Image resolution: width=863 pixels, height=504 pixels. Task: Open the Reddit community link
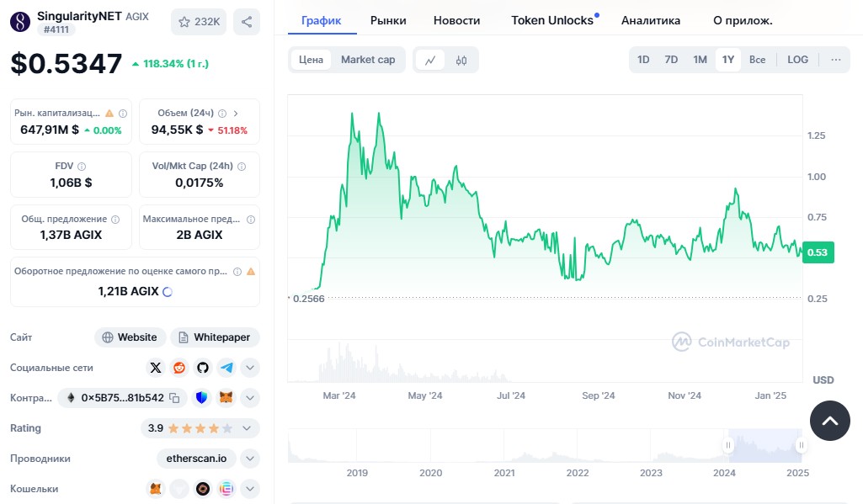point(178,368)
